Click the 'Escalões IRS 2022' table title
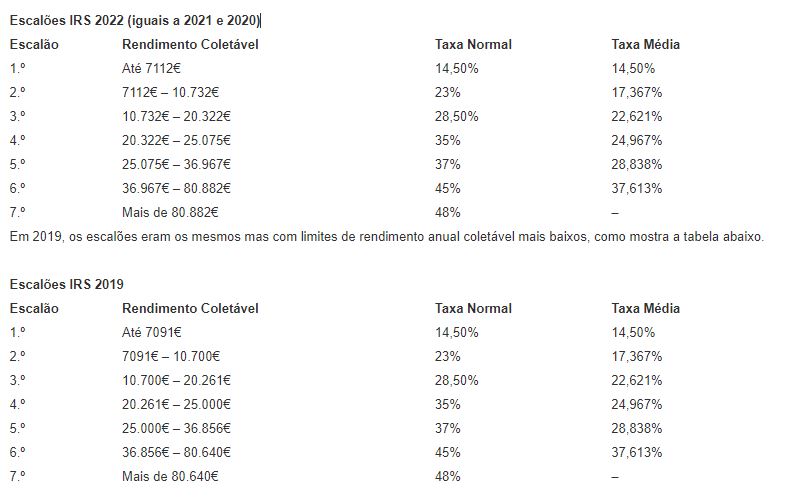The width and height of the screenshot is (788, 498). click(x=135, y=21)
